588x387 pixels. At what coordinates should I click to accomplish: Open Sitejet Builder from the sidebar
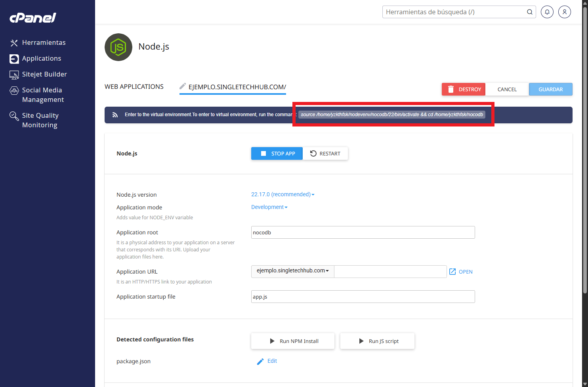click(44, 74)
